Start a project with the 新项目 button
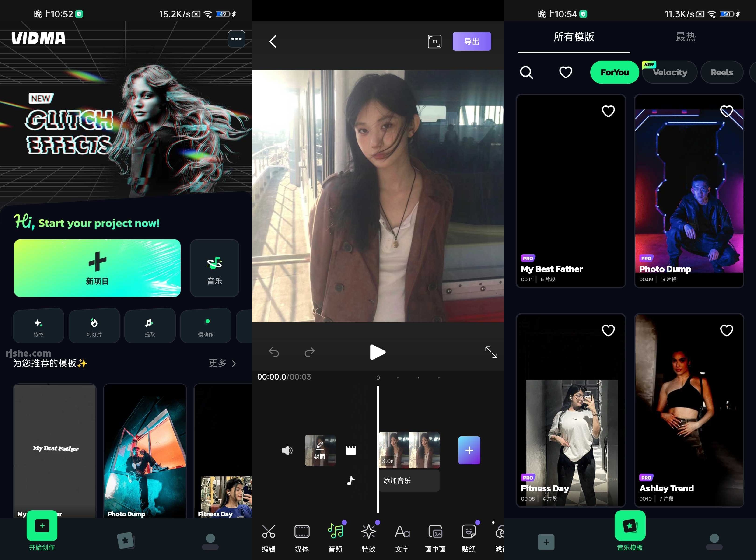The height and width of the screenshot is (560, 756). click(x=97, y=268)
